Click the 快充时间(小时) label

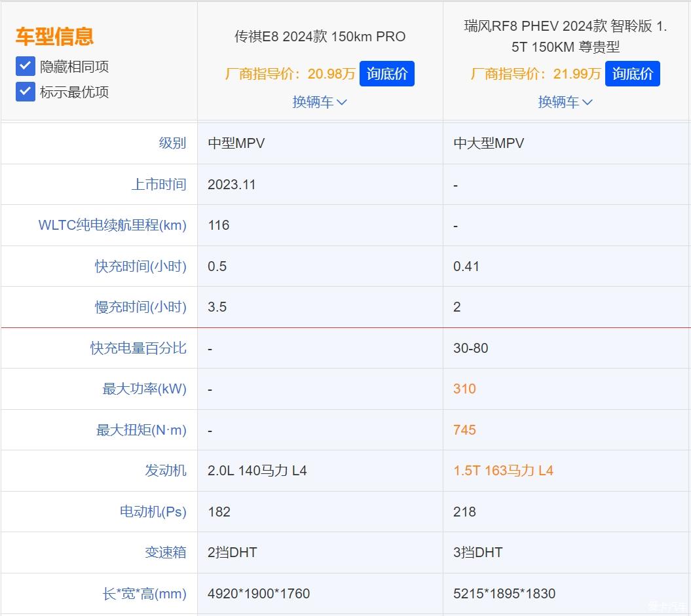click(141, 266)
